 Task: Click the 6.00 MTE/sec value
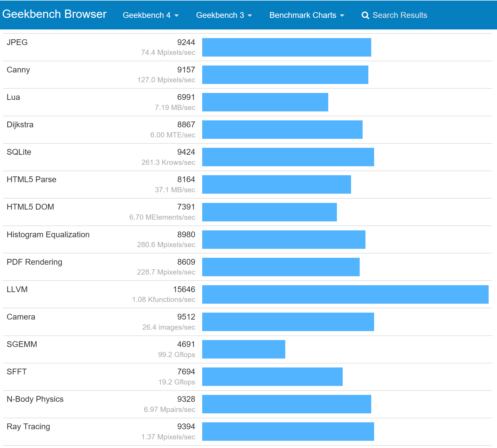(x=172, y=135)
